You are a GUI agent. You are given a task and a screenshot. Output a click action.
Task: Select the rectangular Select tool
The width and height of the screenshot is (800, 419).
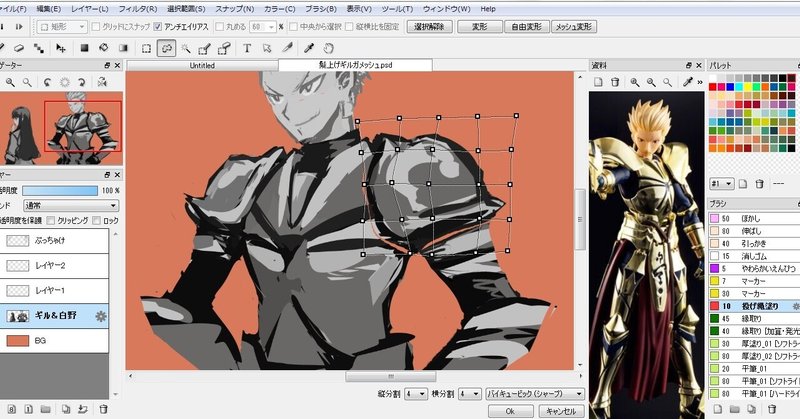[x=146, y=48]
